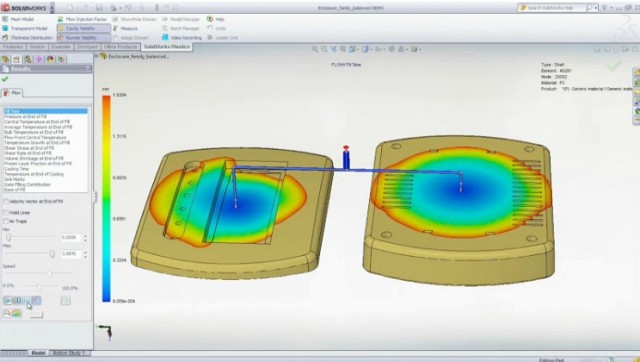The image size is (640, 362).
Task: Open the SolidWorks logo menu arrow
Action: point(52,8)
